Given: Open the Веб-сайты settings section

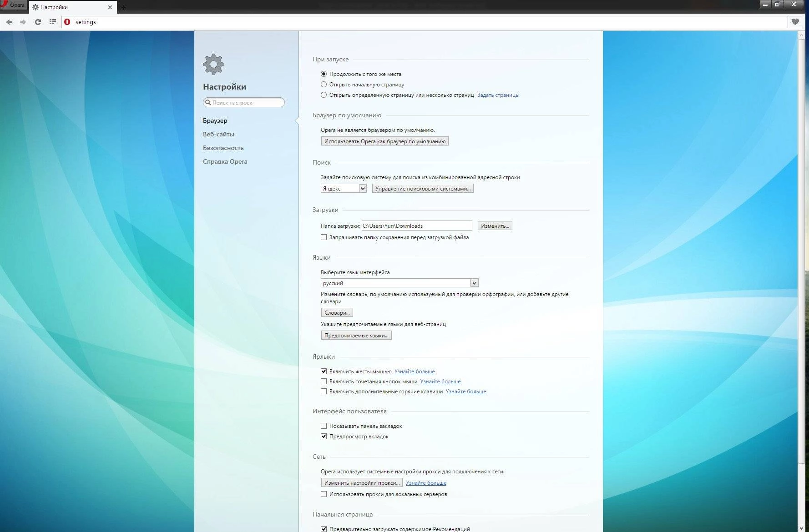Looking at the screenshot, I should pyautogui.click(x=218, y=134).
